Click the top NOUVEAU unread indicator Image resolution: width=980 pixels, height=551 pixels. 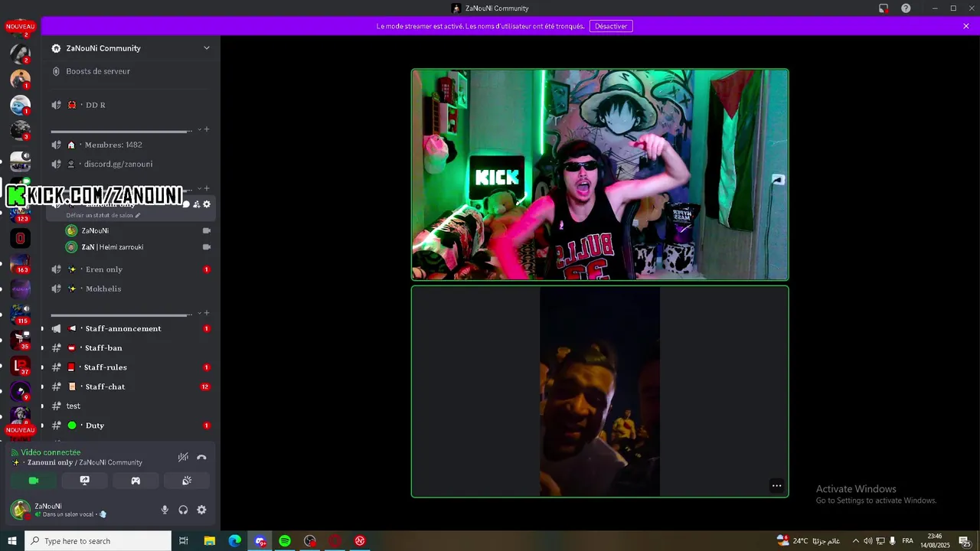[21, 27]
